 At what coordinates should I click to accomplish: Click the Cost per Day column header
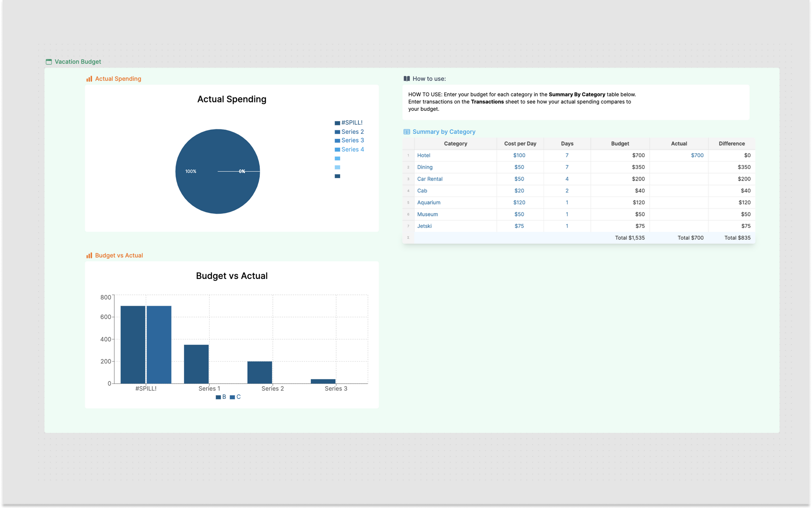click(520, 144)
